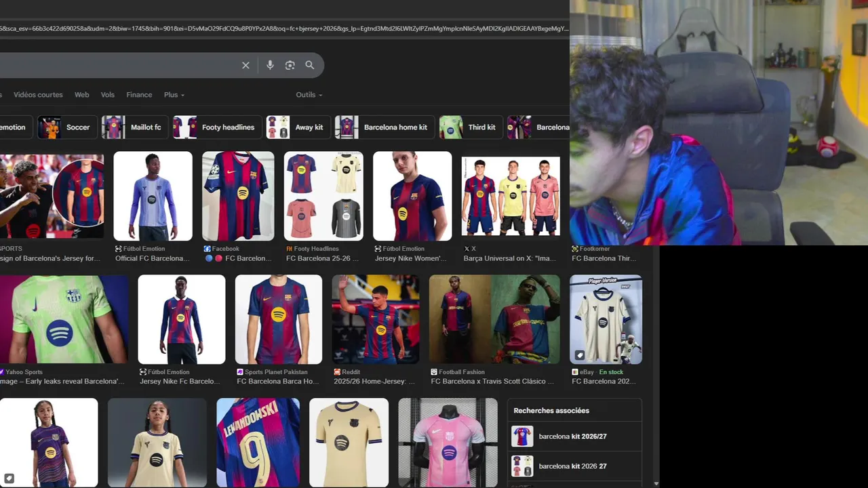Open girl in purple jersey image

[49, 443]
